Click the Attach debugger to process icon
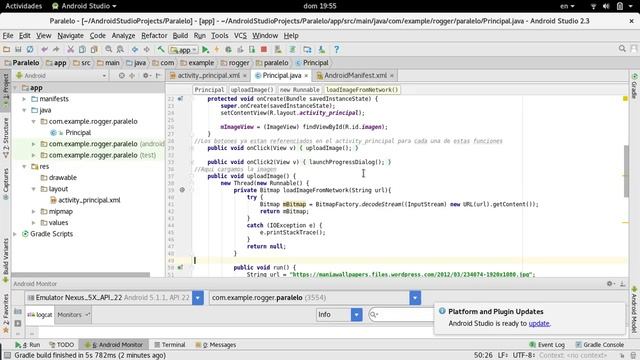 [252, 49]
